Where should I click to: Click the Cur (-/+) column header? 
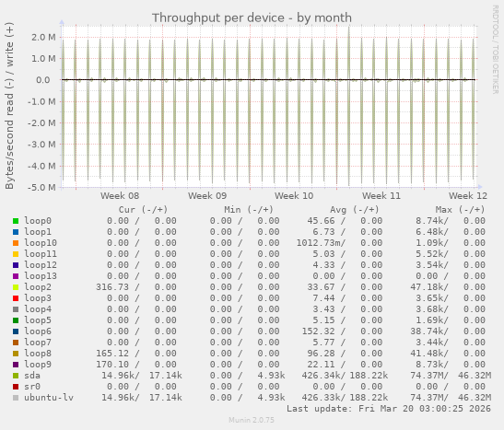[144, 210]
